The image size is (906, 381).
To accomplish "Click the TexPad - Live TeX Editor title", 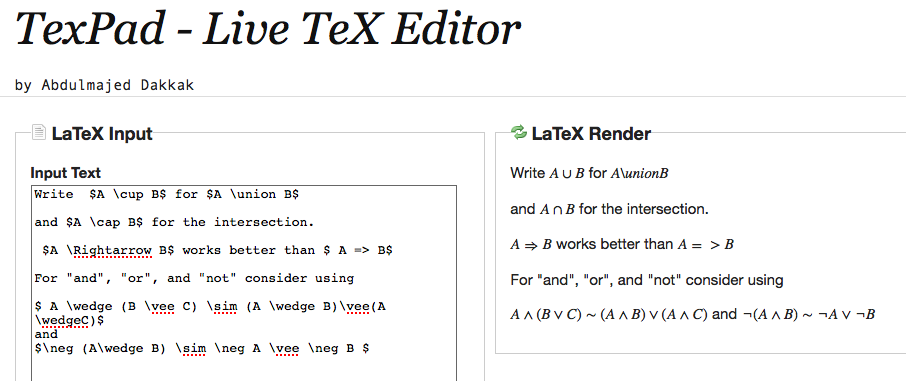I will click(269, 29).
